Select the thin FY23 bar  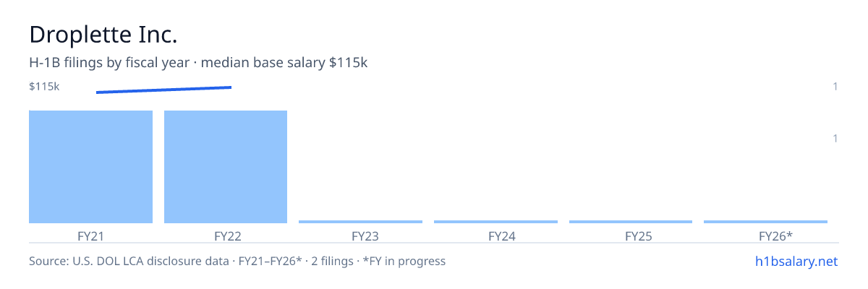[360, 222]
